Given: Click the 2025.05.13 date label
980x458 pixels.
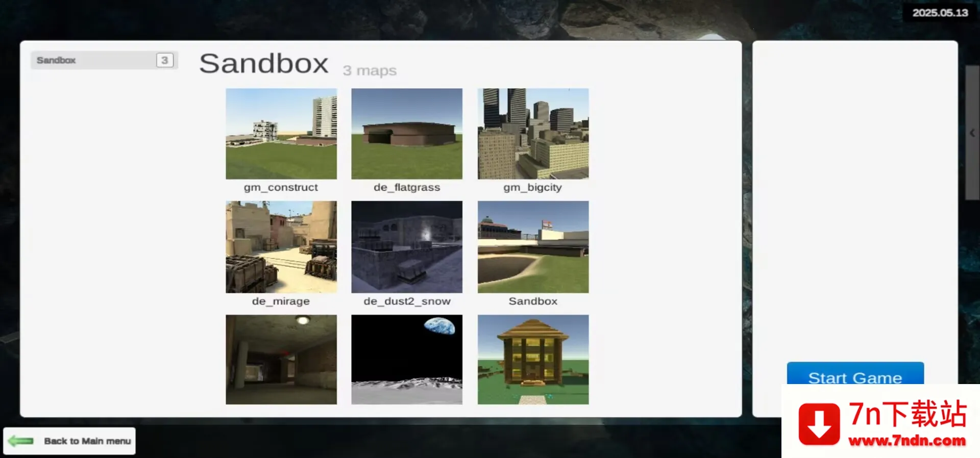Looking at the screenshot, I should (x=940, y=13).
